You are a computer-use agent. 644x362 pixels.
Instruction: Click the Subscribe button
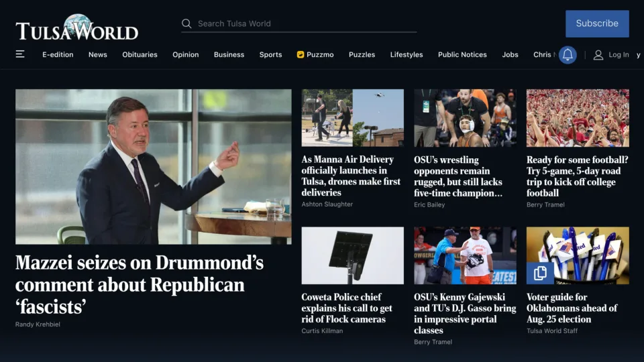tap(597, 24)
